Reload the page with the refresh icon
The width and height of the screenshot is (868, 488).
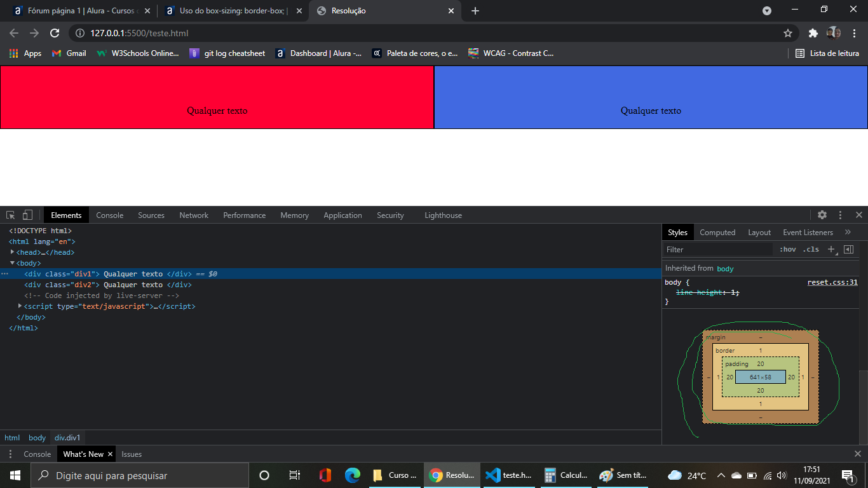tap(55, 33)
